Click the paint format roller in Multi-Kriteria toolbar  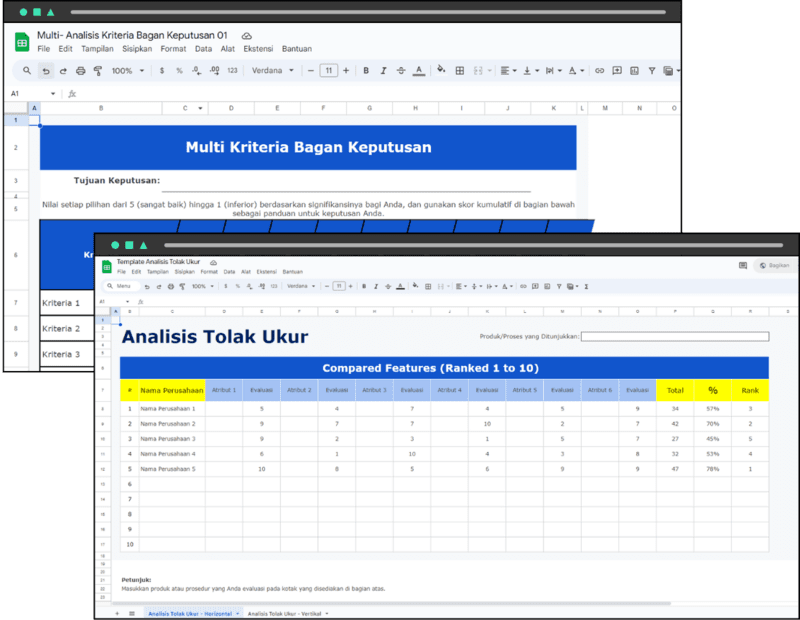point(98,71)
